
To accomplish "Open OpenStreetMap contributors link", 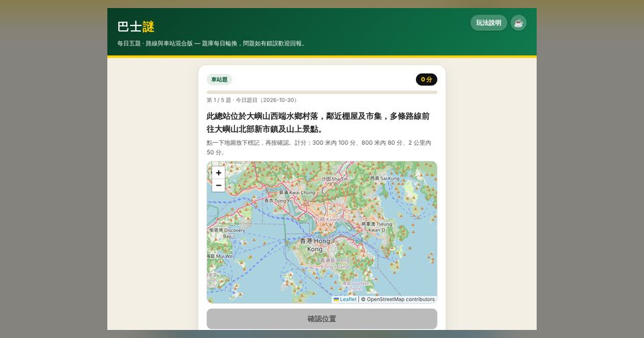I will 398,299.
